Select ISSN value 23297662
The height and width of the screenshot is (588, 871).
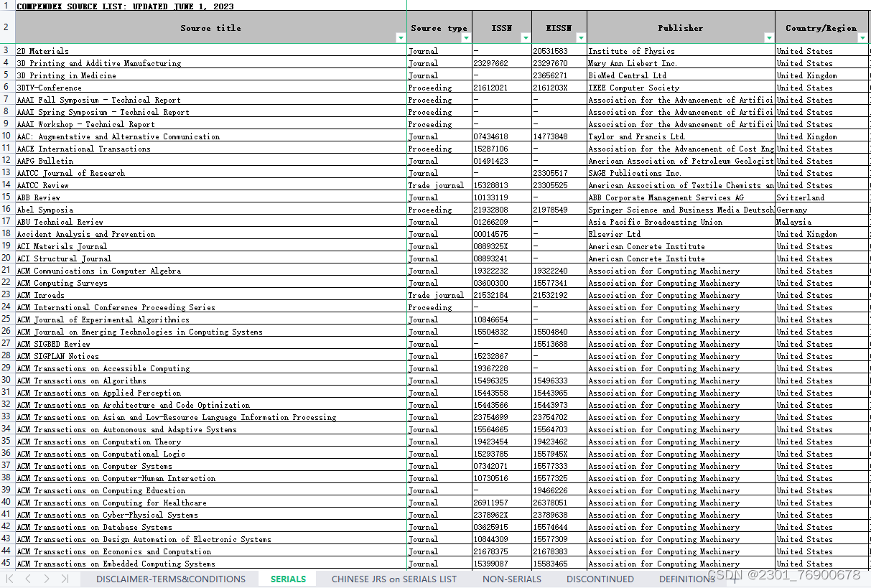[x=502, y=63]
